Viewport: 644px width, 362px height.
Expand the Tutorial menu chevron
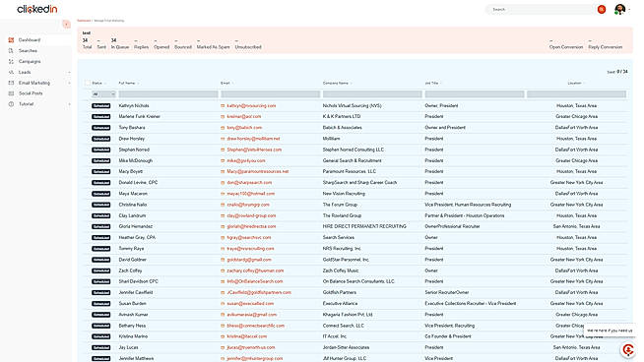pos(69,104)
